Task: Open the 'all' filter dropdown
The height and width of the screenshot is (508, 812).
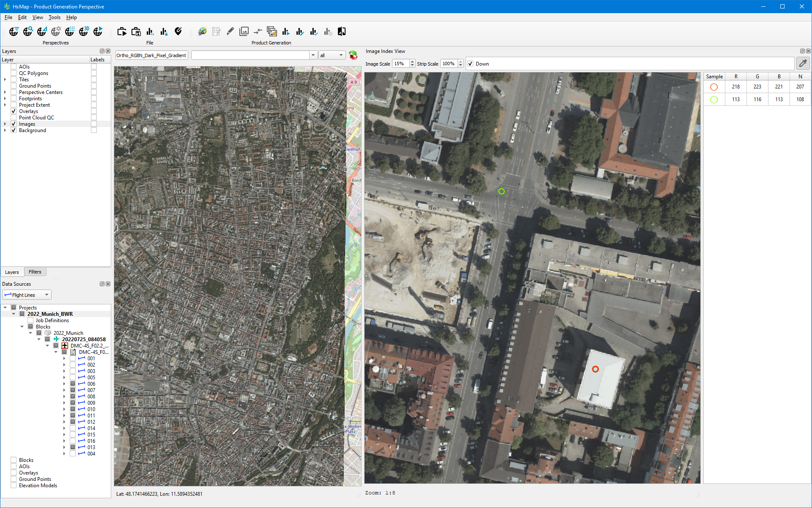Action: coord(332,55)
